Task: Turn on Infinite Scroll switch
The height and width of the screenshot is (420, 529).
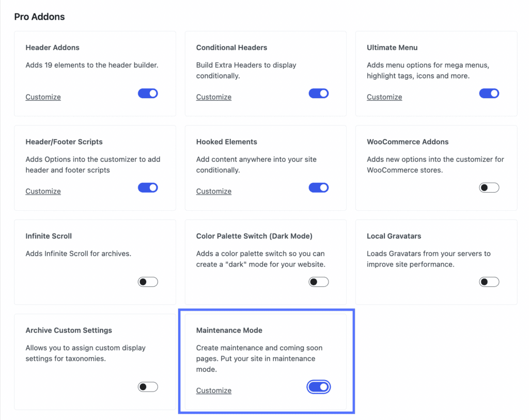Action: click(x=148, y=282)
